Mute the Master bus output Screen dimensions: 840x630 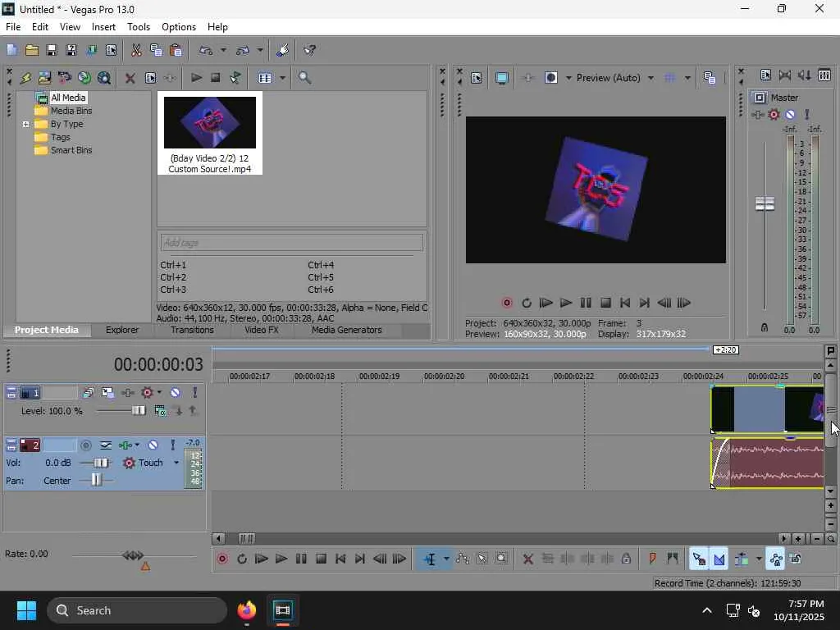(790, 114)
